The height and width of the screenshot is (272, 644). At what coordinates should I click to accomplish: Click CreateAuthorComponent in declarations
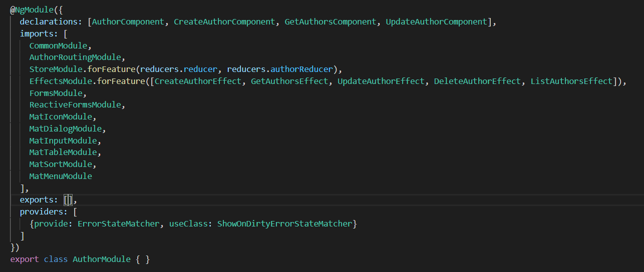tap(225, 22)
